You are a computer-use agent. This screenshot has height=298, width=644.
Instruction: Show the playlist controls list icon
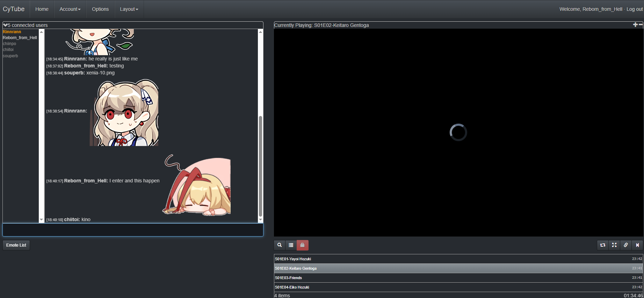coord(291,245)
